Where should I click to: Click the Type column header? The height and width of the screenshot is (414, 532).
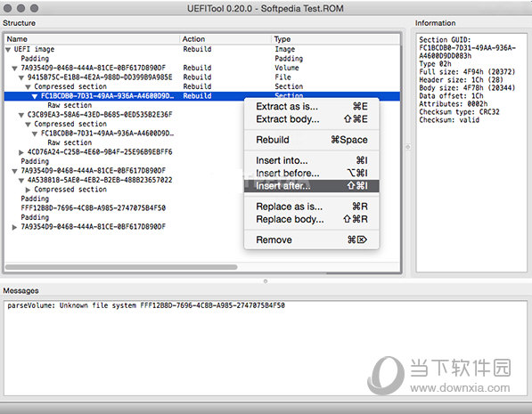[336, 39]
